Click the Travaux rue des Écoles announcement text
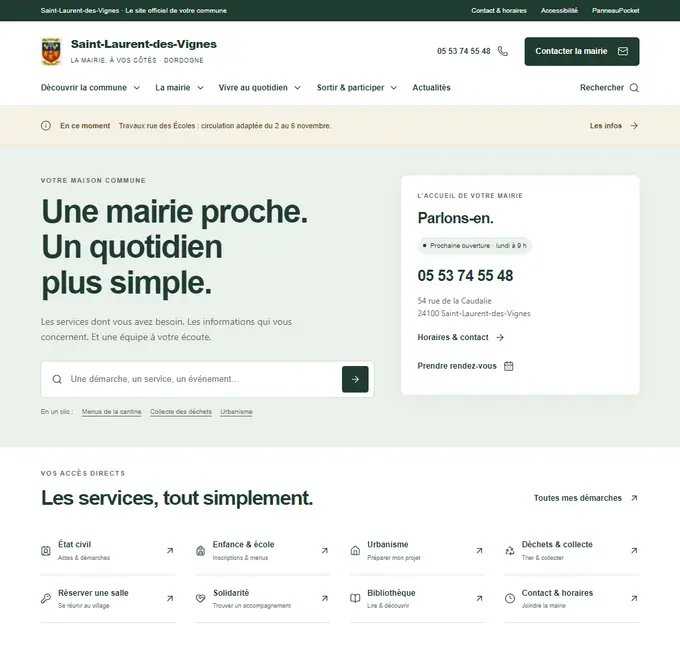Image resolution: width=680 pixels, height=651 pixels. (225, 126)
